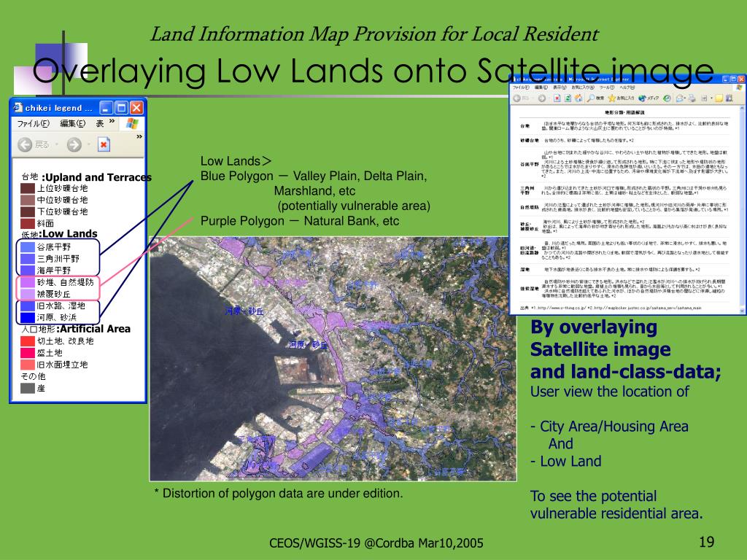747x560 pixels.
Task: Open Forward history dropdown in legend window
Action: click(88, 144)
